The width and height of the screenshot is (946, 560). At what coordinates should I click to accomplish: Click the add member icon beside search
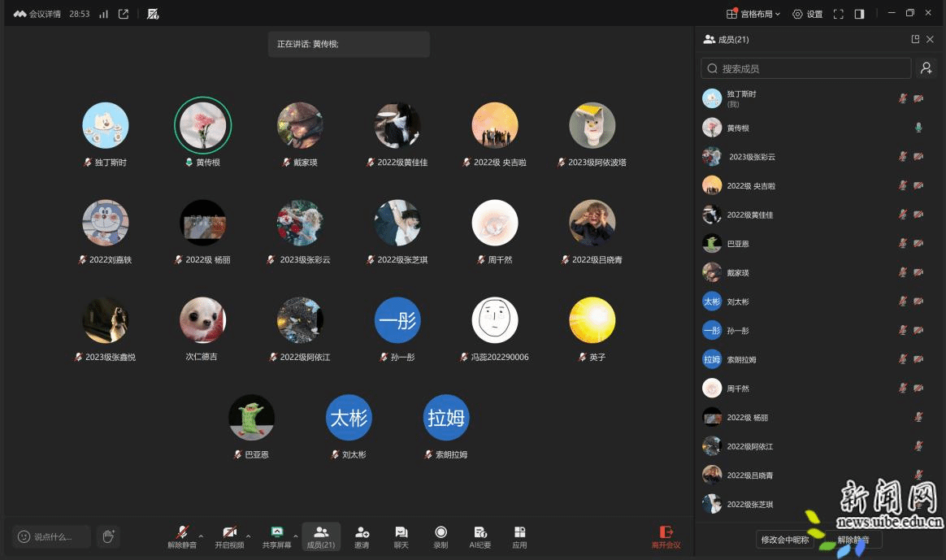tap(926, 68)
